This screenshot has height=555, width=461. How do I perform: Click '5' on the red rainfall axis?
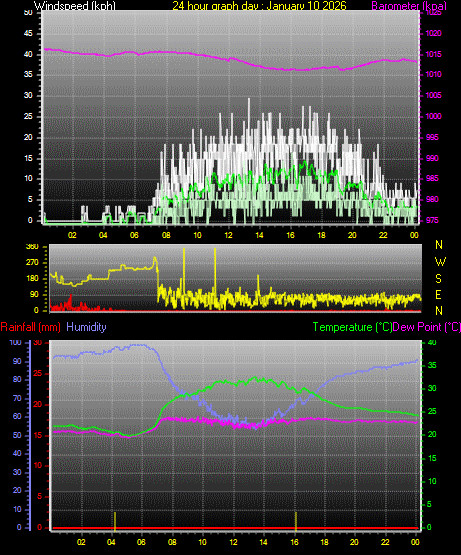tap(39, 497)
